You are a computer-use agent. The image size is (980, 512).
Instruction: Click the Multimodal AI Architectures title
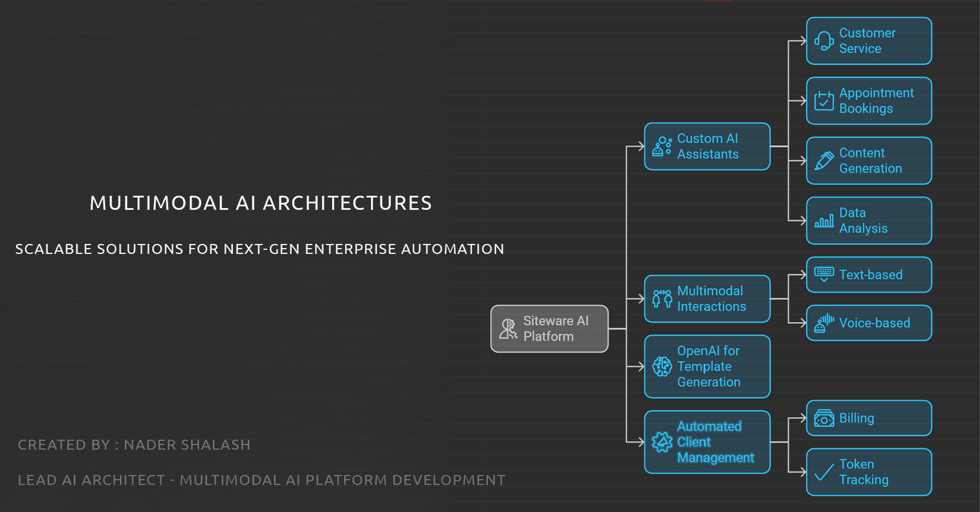click(x=260, y=203)
